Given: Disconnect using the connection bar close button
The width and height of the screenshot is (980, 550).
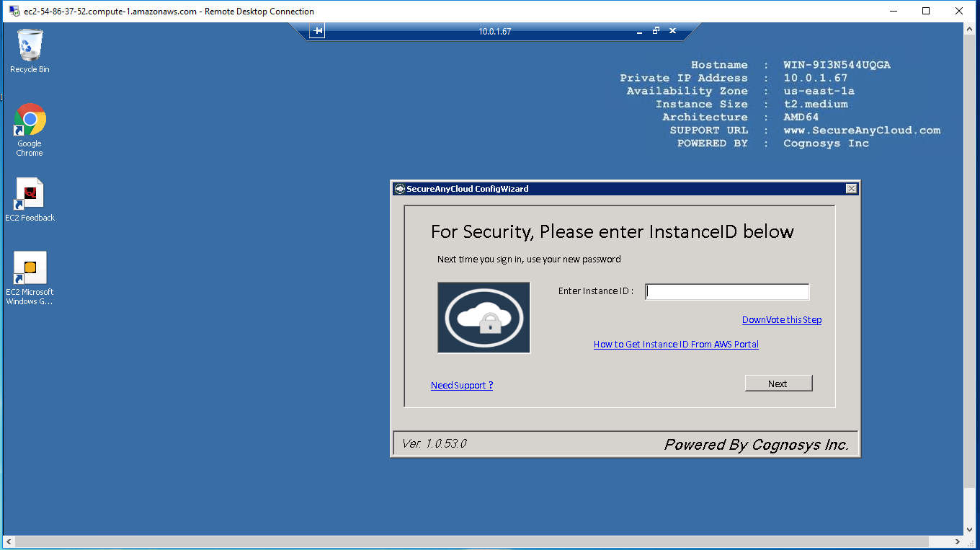Looking at the screenshot, I should pos(672,31).
